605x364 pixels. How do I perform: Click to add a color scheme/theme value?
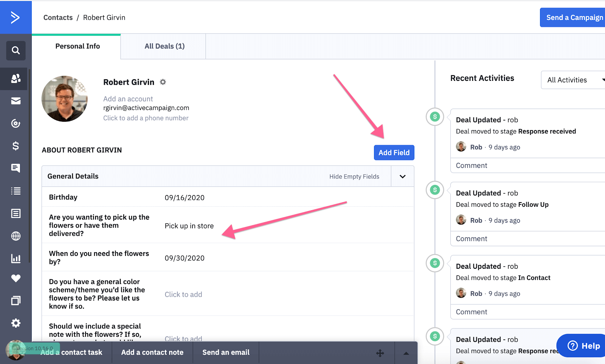[183, 294]
